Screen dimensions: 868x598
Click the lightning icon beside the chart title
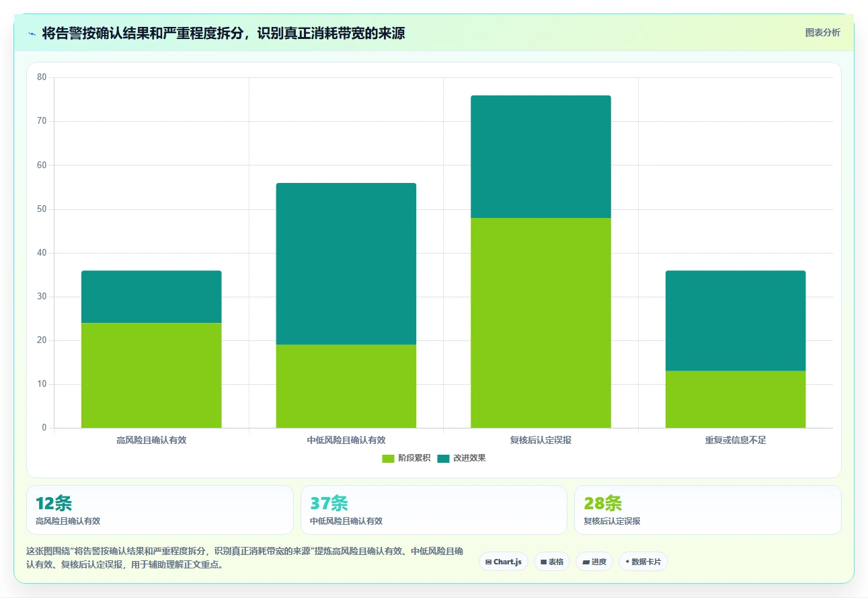(32, 33)
